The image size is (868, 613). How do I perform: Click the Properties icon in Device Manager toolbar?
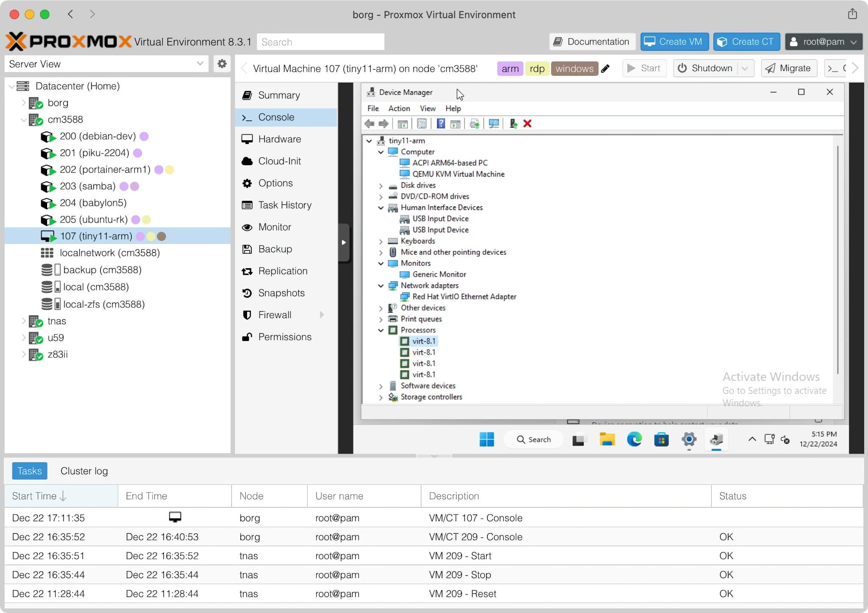pyautogui.click(x=422, y=124)
